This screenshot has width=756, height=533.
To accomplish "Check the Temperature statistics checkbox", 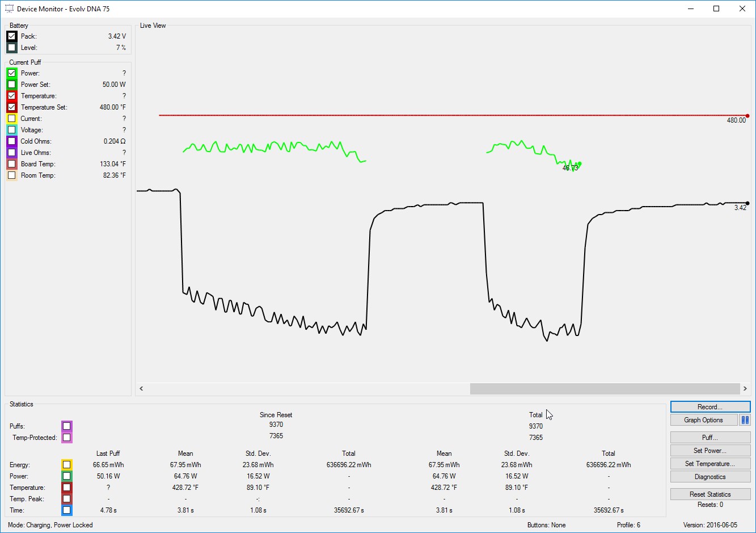I will [x=67, y=488].
